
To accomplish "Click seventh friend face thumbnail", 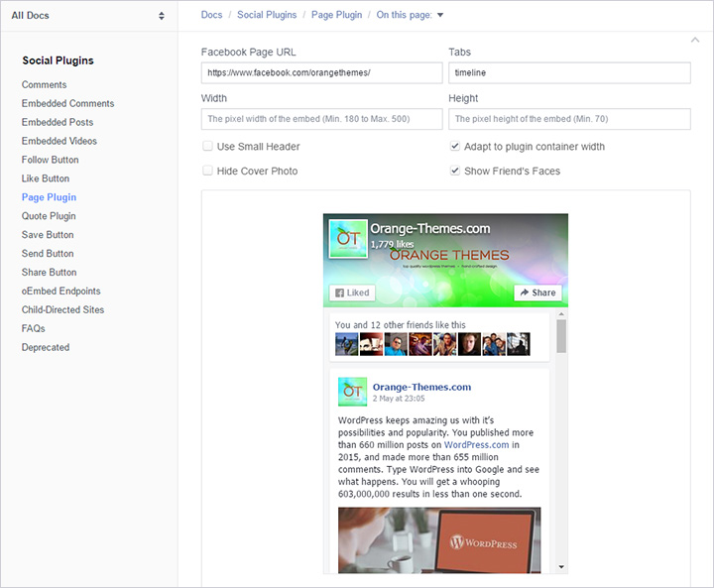I will point(494,344).
